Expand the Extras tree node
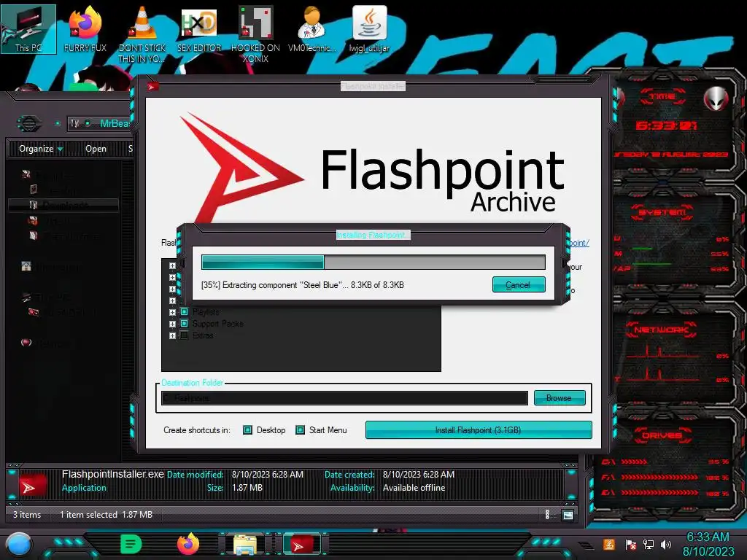 point(172,335)
